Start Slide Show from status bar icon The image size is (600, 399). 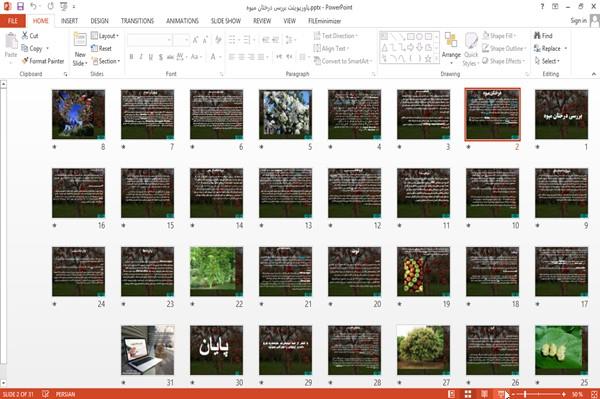pos(501,394)
